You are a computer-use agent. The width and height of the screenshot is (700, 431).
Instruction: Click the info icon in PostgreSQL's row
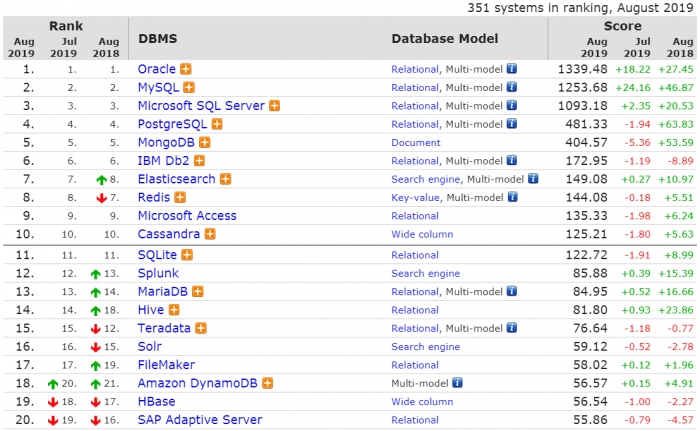[512, 125]
